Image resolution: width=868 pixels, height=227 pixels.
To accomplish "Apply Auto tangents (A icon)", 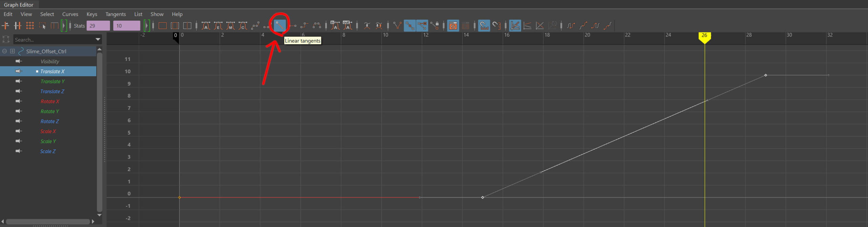I will (206, 25).
